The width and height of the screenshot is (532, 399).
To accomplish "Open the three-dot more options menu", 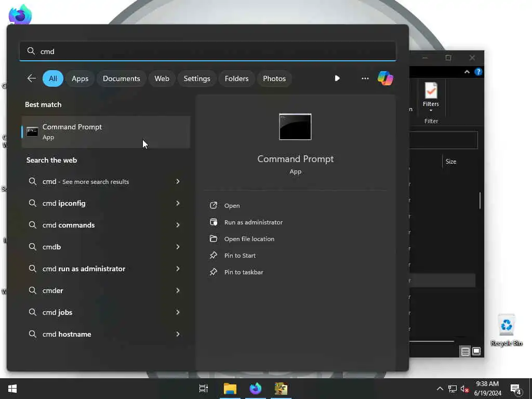I will (x=365, y=78).
